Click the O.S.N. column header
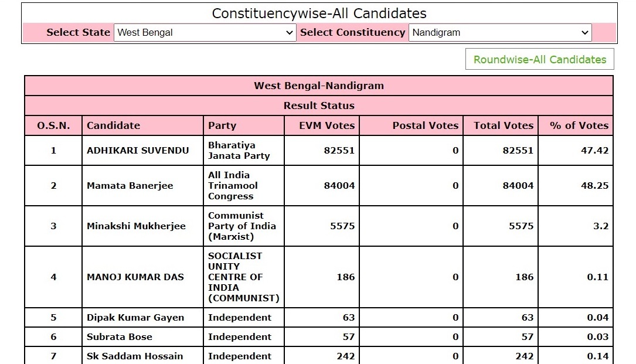 click(53, 125)
